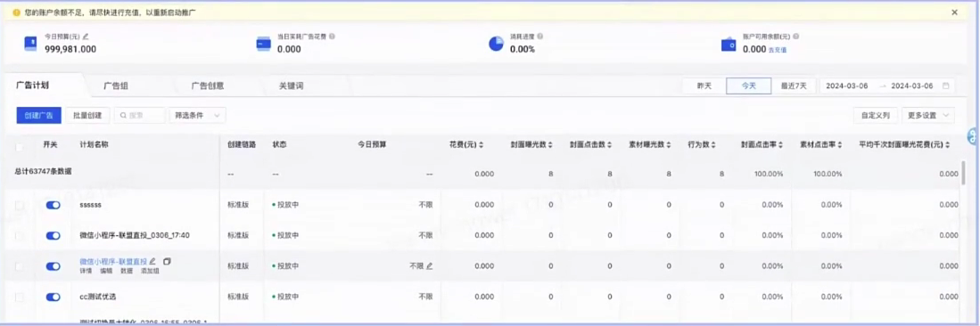
Task: Click the 总计63747条数据 summary text
Action: click(x=42, y=170)
